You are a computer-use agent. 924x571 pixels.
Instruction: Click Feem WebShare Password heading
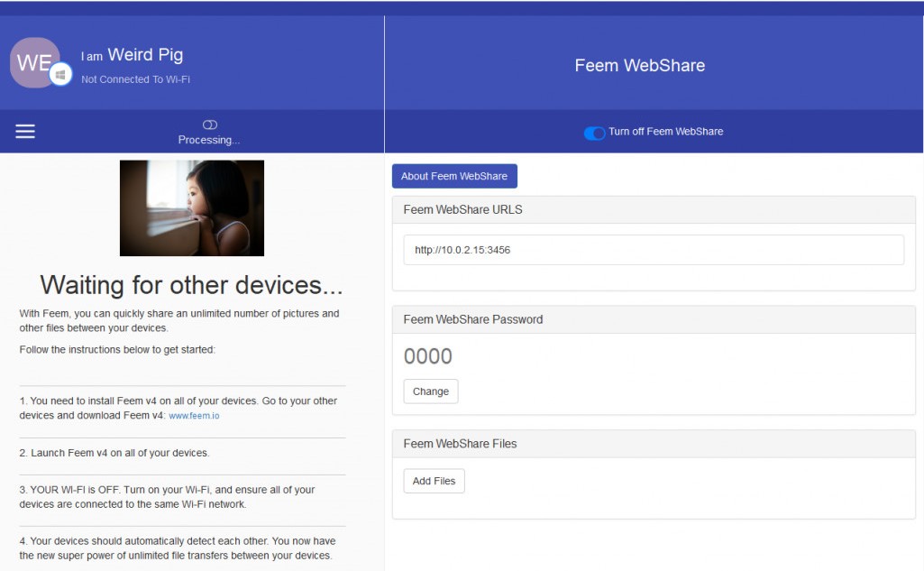pos(472,319)
